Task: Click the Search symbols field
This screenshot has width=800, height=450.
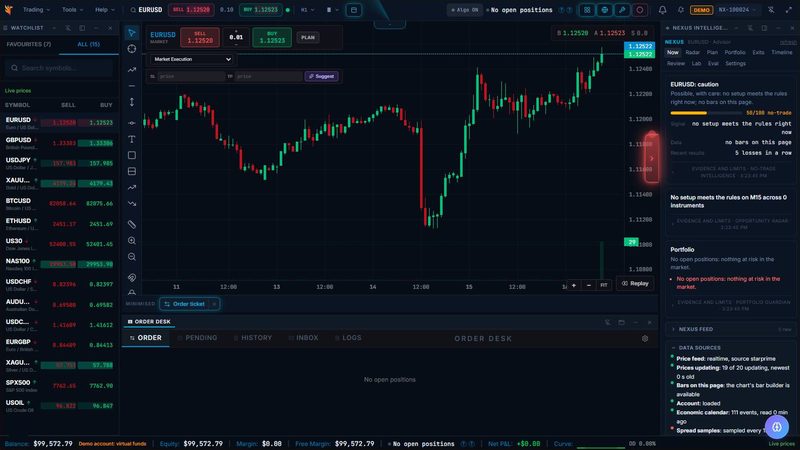Action: [59, 68]
